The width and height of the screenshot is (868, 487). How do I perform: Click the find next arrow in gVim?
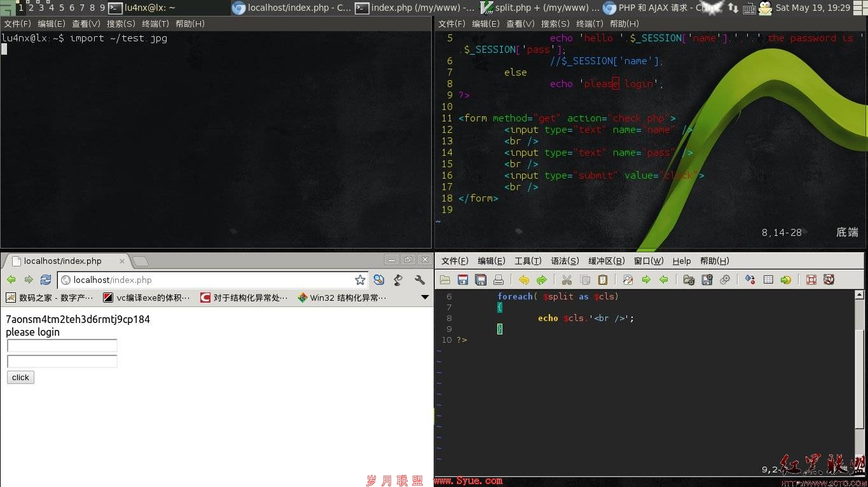click(x=646, y=280)
